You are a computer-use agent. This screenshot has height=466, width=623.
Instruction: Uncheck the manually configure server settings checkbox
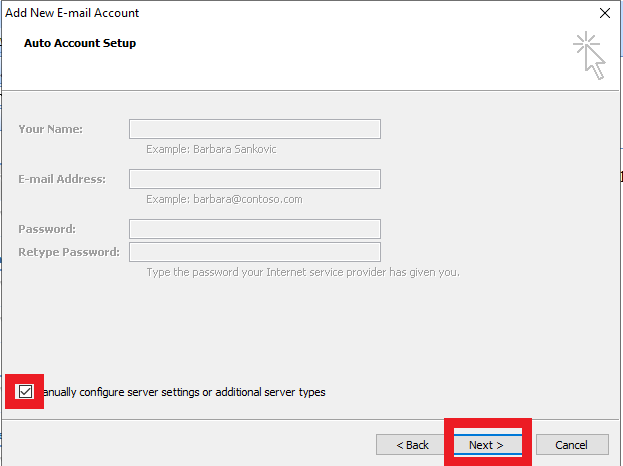click(x=26, y=392)
